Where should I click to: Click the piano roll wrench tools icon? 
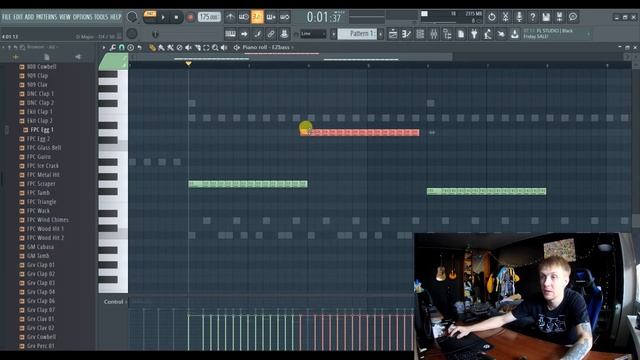(x=113, y=48)
